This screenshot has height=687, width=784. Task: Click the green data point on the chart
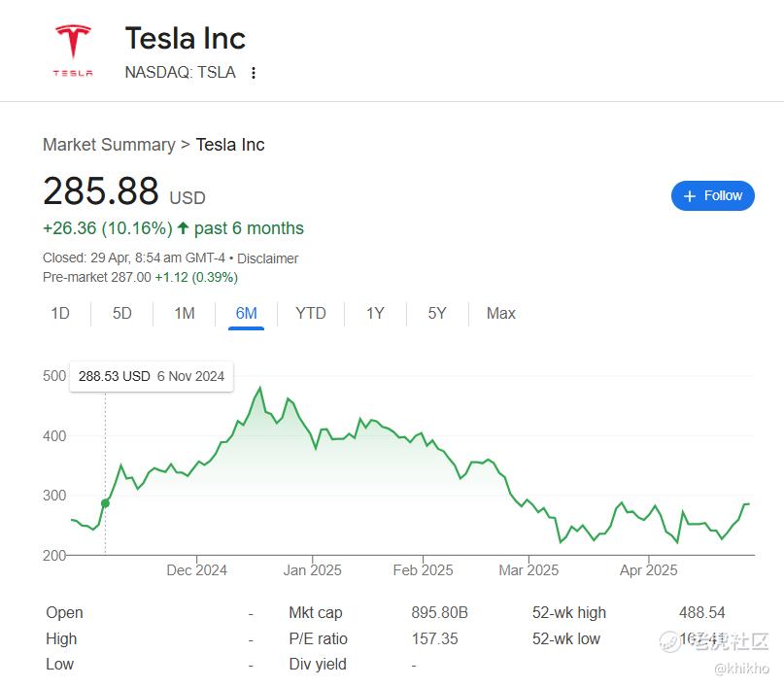tap(106, 503)
